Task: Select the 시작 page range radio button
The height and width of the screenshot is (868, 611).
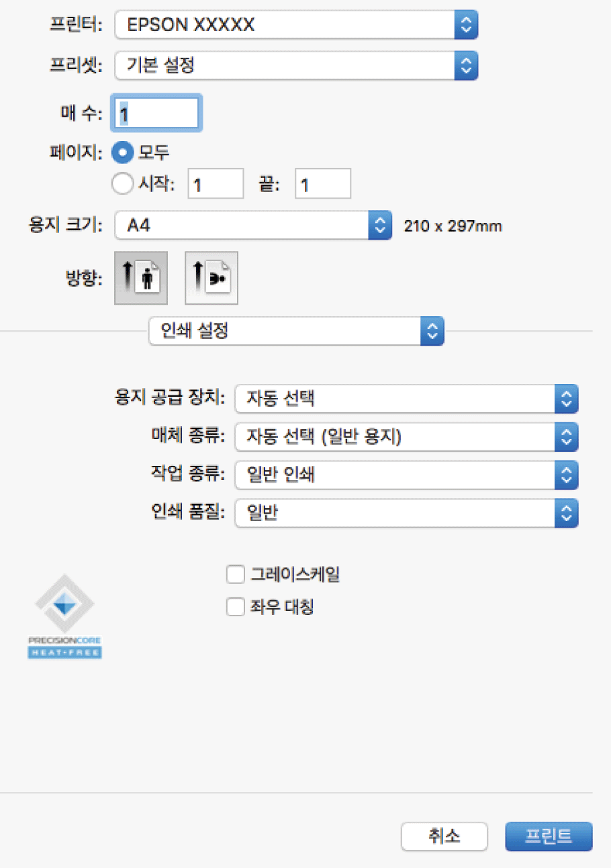Action: 122,185
